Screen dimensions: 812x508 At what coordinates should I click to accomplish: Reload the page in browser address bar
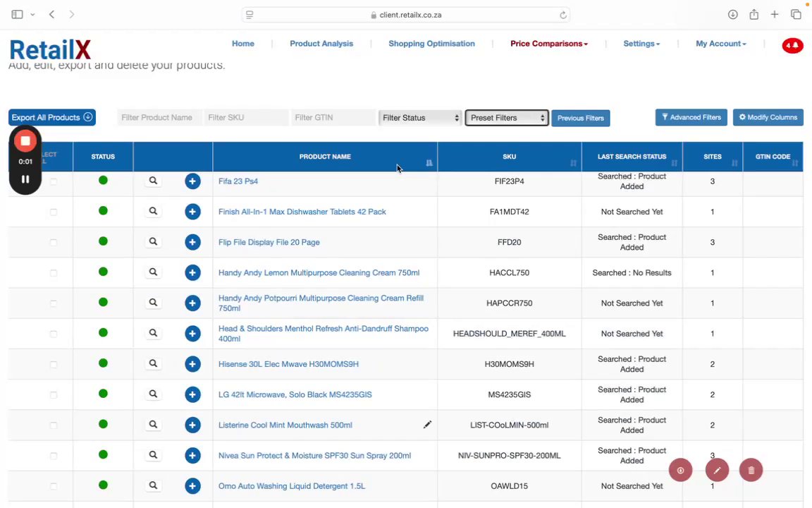tap(563, 15)
